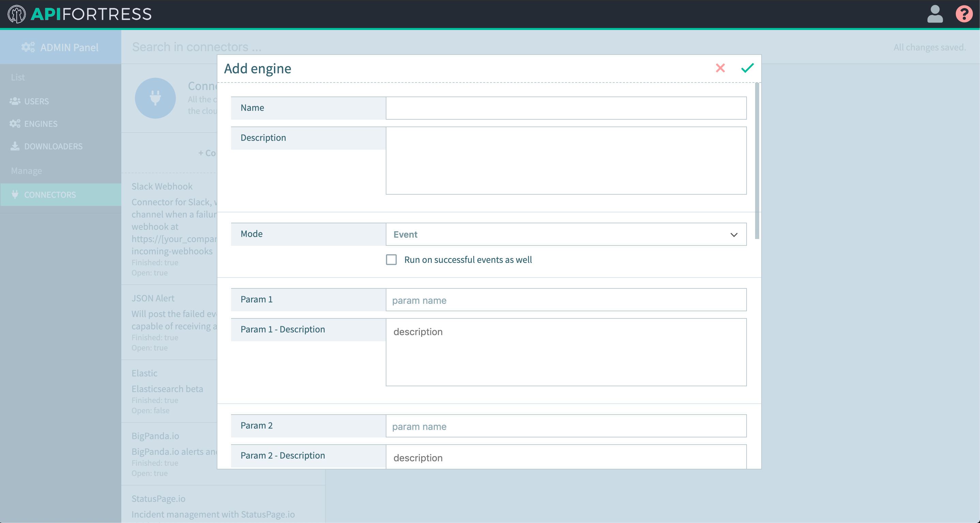Screen dimensions: 980x523
Task: Click the Name input field
Action: (x=566, y=108)
